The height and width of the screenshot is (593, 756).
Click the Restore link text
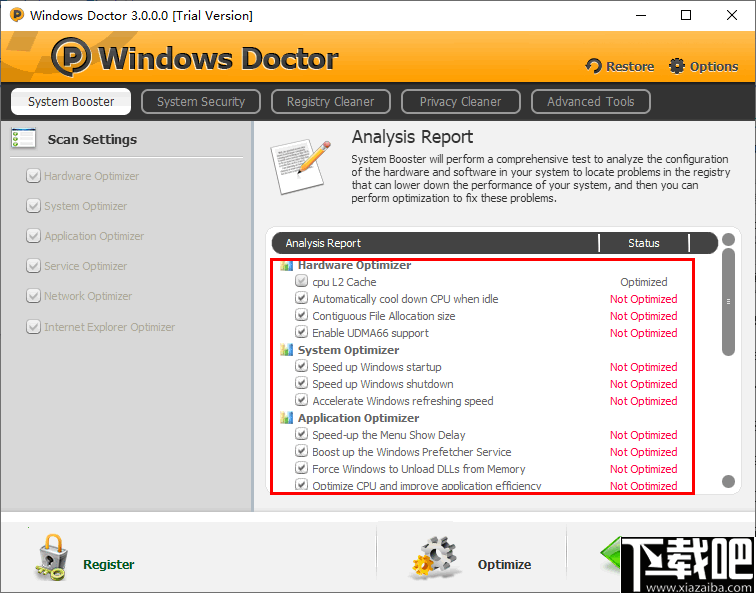click(630, 67)
